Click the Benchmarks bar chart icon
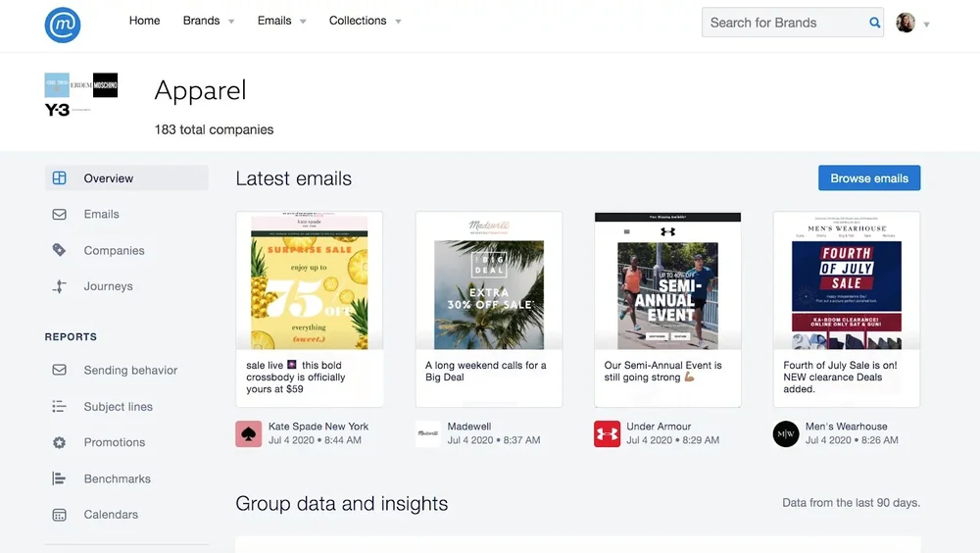980x553 pixels. click(60, 478)
